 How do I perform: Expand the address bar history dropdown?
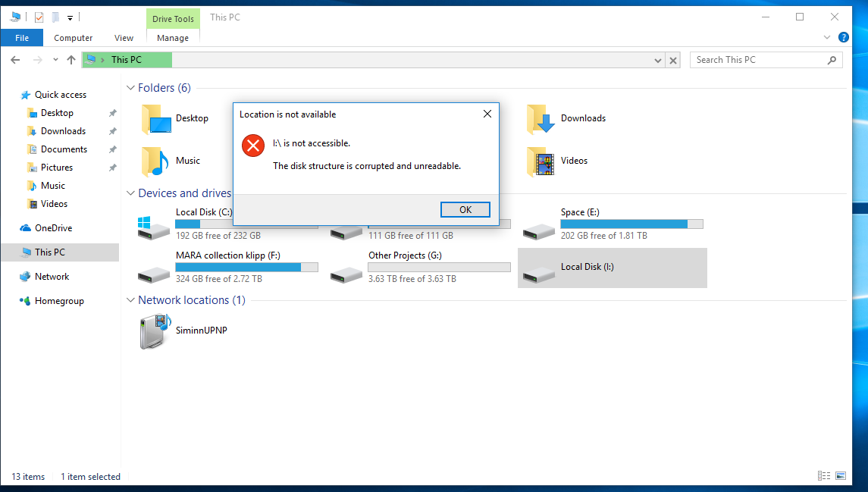tap(657, 60)
